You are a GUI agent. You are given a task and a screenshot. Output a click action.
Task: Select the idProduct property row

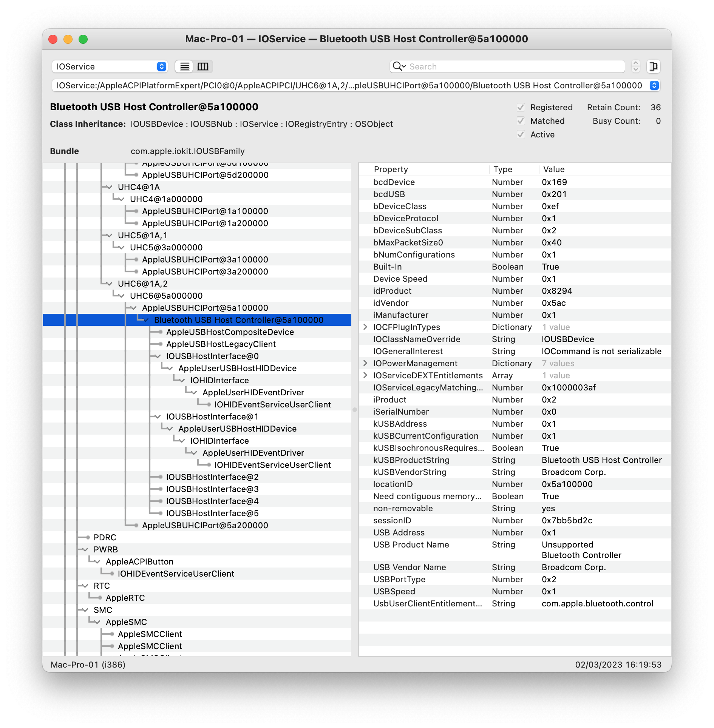click(x=515, y=291)
